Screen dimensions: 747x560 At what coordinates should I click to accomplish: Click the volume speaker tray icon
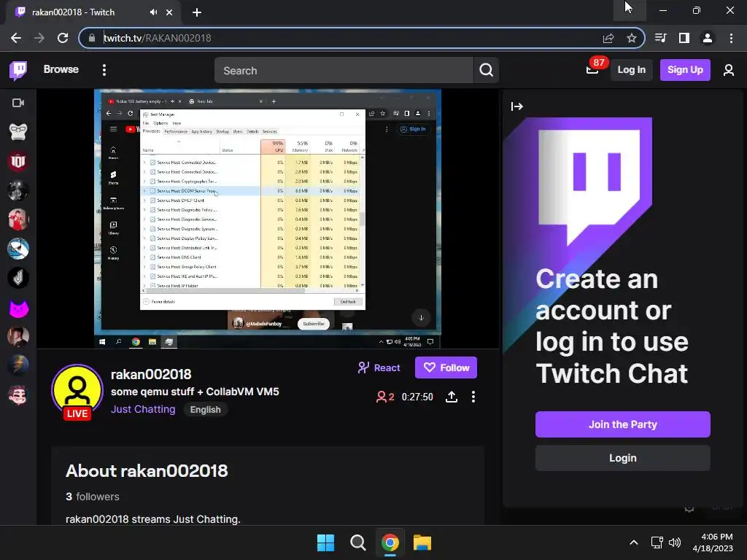(675, 542)
